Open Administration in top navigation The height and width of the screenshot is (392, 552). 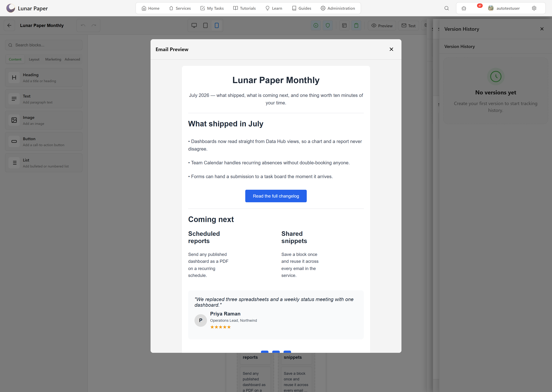tap(338, 8)
